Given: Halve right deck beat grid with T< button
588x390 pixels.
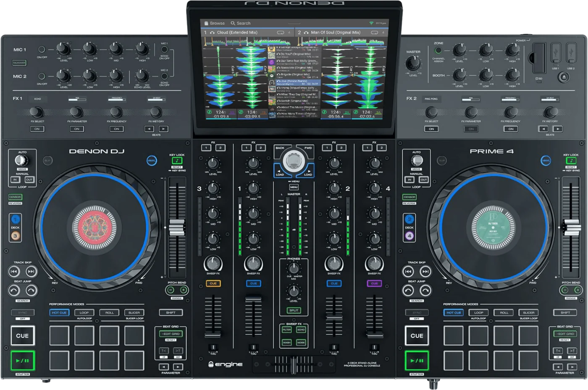Looking at the screenshot, I should click(558, 351).
